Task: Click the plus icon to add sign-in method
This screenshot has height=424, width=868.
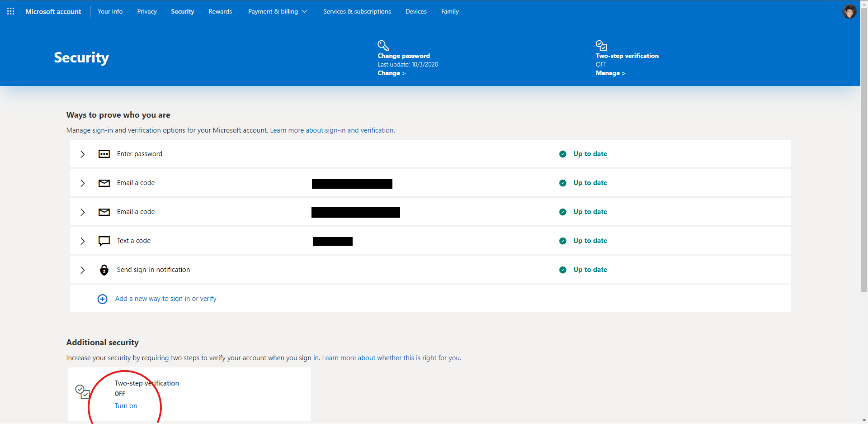Action: [x=103, y=299]
